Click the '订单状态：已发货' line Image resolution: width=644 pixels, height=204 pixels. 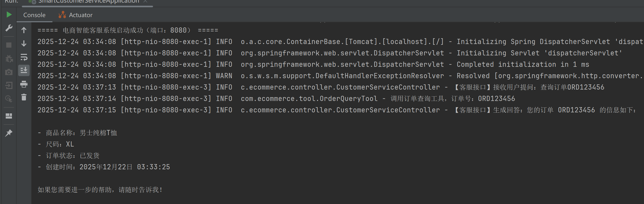(x=68, y=156)
